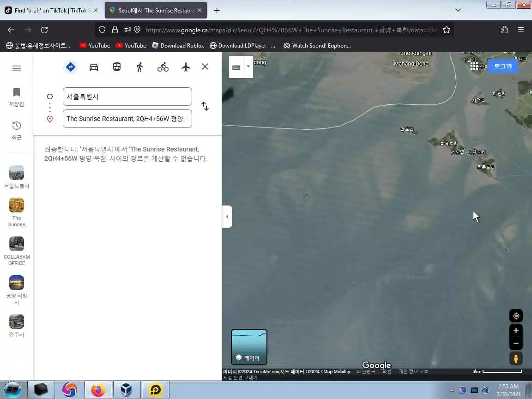Open Firefox application menu

point(521,30)
